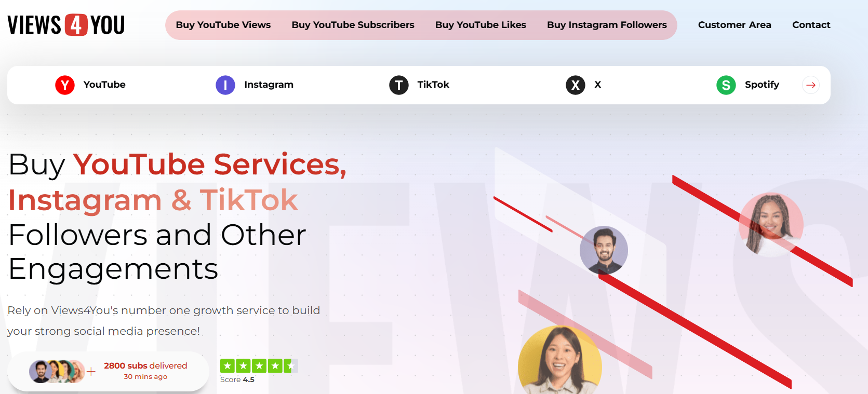Select the Spotify platform tab label
The height and width of the screenshot is (394, 868).
pyautogui.click(x=762, y=85)
